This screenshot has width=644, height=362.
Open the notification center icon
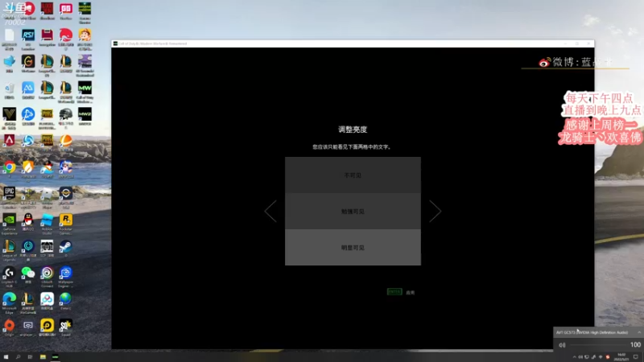[636, 357]
